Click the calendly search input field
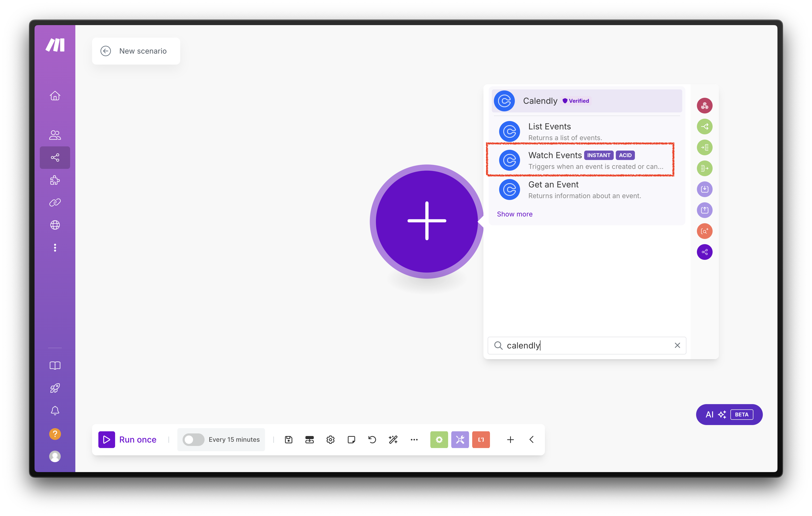This screenshot has height=516, width=812. coord(587,346)
